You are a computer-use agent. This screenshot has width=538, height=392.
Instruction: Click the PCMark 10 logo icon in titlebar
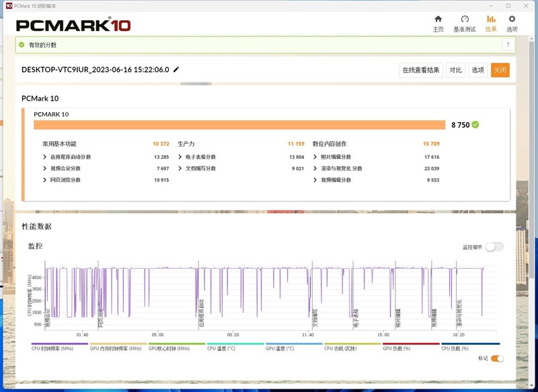point(7,5)
